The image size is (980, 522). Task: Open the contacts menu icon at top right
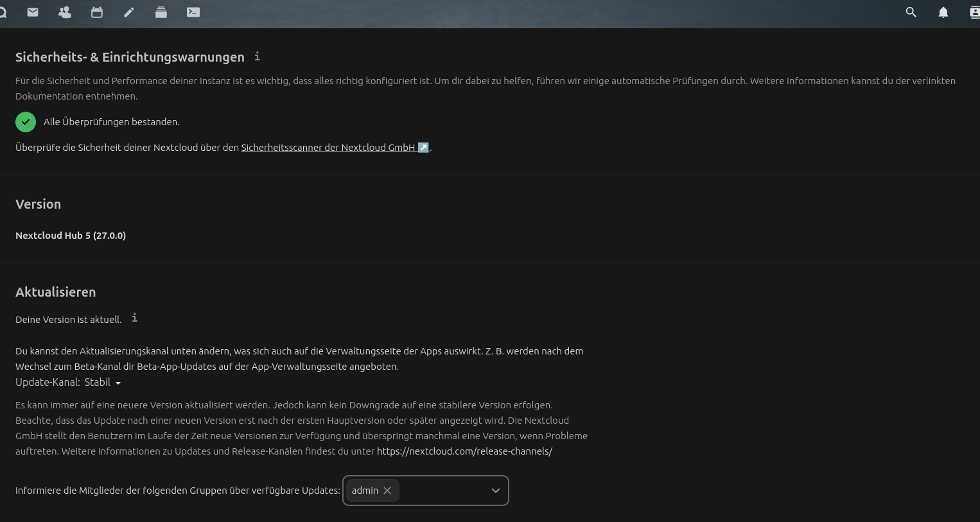click(x=975, y=12)
